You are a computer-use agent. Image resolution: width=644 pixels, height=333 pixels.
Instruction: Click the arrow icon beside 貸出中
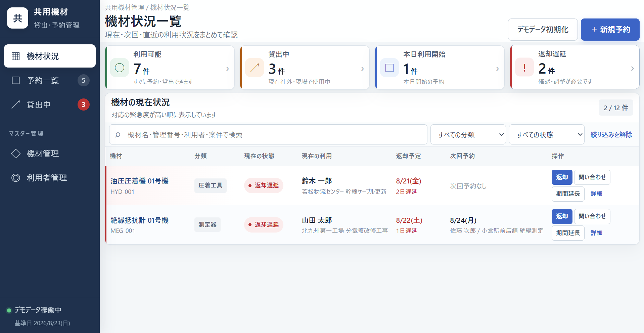point(16,105)
